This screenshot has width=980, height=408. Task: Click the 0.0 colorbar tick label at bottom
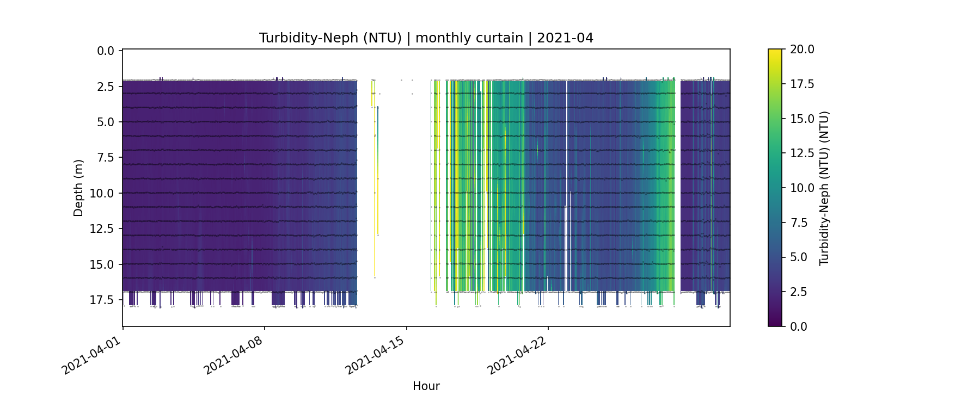[x=799, y=326]
